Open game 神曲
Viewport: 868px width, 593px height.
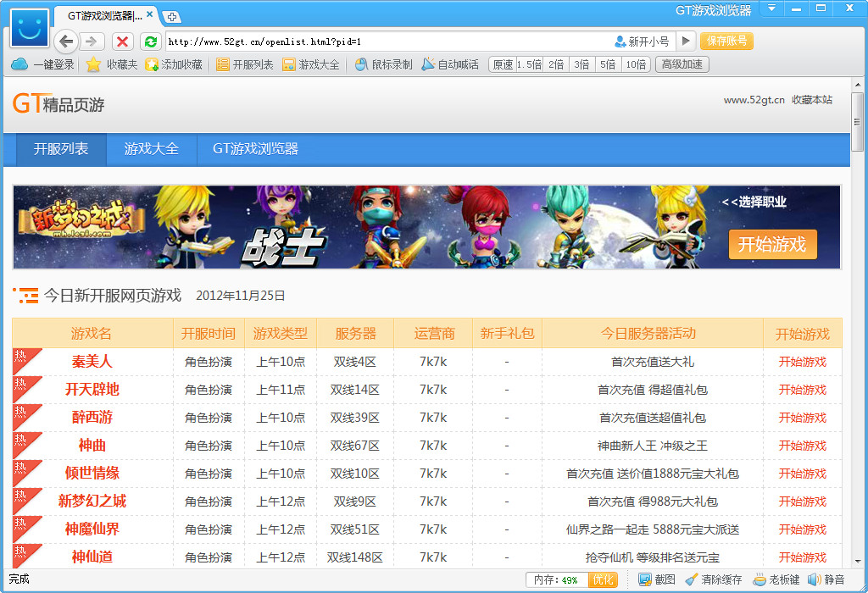(92, 446)
